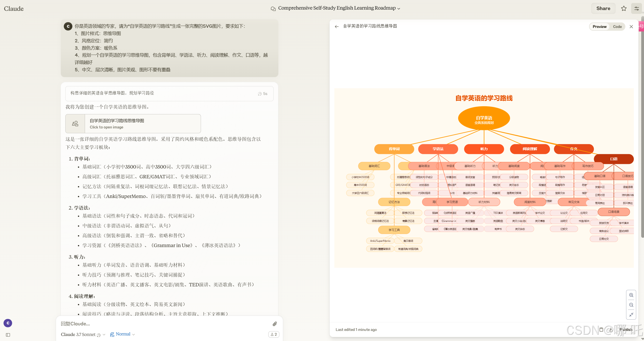Open the Claude 3.7 Sonnet model selector

[x=83, y=334]
